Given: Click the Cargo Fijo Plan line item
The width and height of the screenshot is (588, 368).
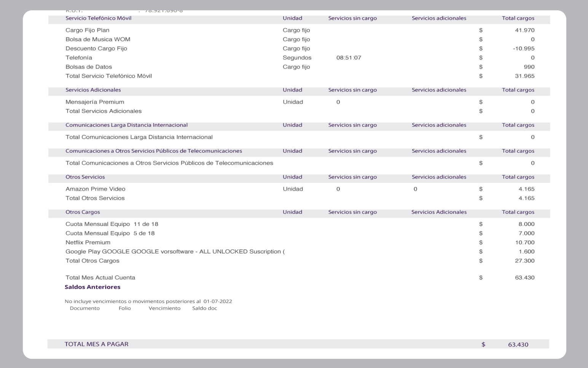Looking at the screenshot, I should pos(88,30).
